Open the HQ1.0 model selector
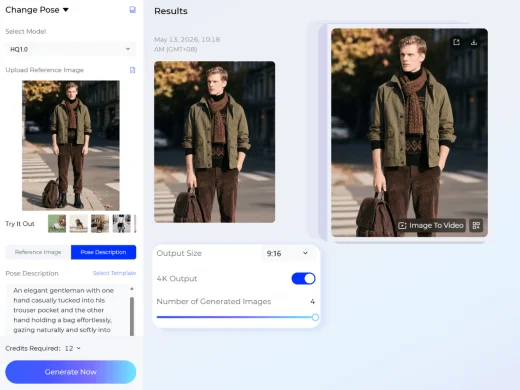520x390 pixels. [x=70, y=49]
